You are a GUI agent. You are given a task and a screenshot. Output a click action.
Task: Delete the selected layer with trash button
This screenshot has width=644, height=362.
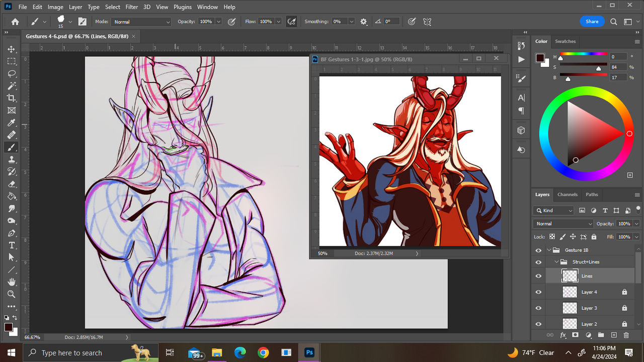[x=626, y=335]
